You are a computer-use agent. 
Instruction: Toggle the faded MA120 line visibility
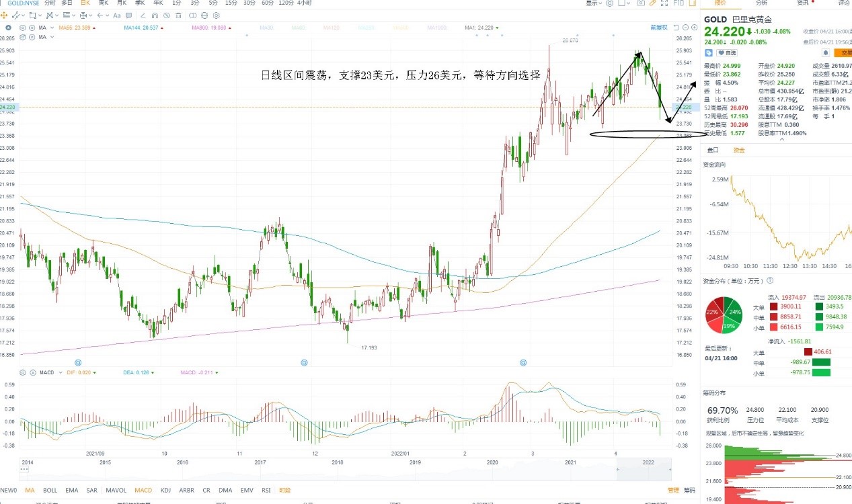point(330,28)
